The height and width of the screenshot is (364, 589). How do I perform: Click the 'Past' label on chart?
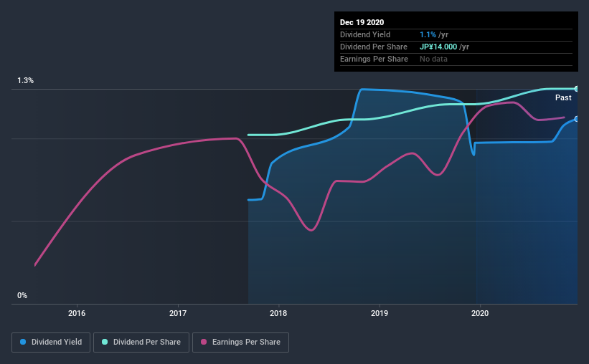(x=563, y=97)
